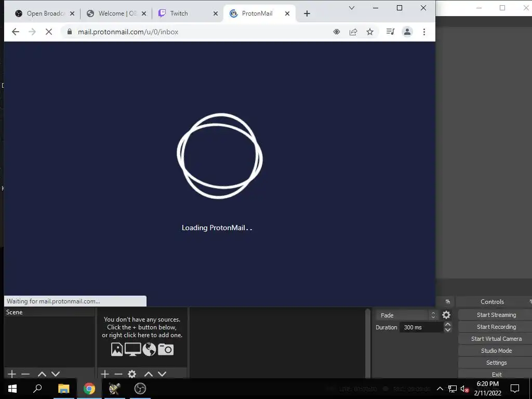Screen dimensions: 532x399
Task: Open OBS Settings
Action: click(x=496, y=362)
